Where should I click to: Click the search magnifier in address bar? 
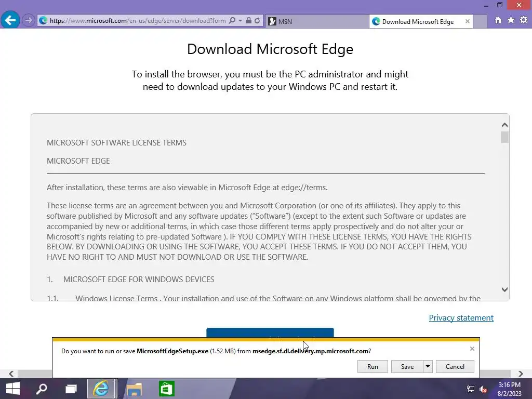pos(232,21)
